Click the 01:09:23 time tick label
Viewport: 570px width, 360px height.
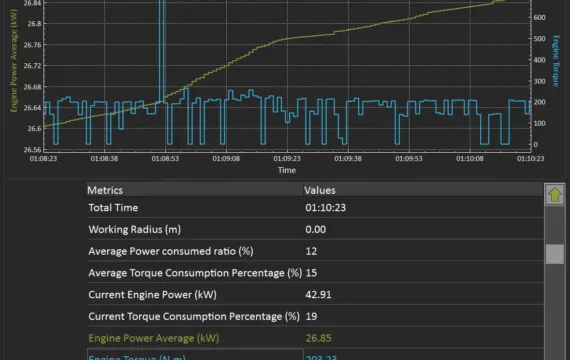pos(287,159)
